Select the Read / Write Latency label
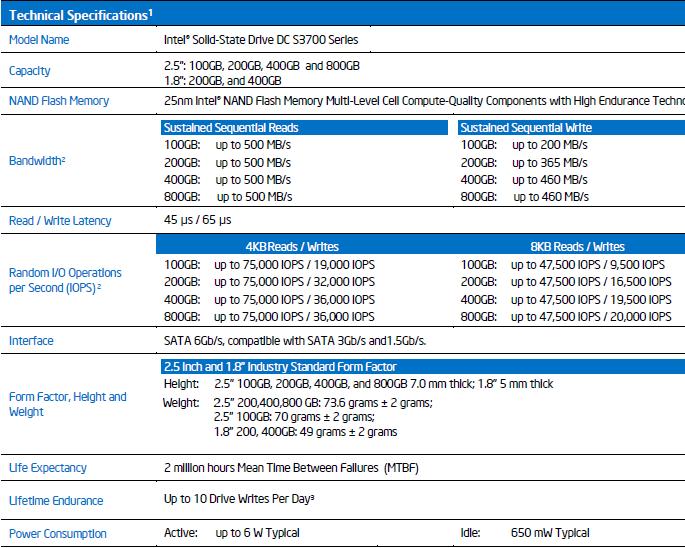This screenshot has width=685, height=548. click(60, 221)
